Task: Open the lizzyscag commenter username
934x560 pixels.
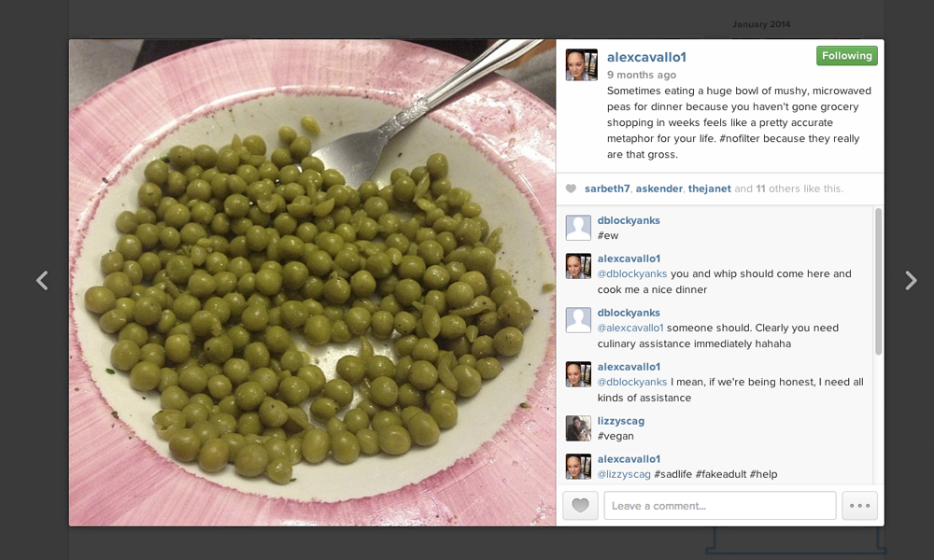Action: click(x=621, y=421)
